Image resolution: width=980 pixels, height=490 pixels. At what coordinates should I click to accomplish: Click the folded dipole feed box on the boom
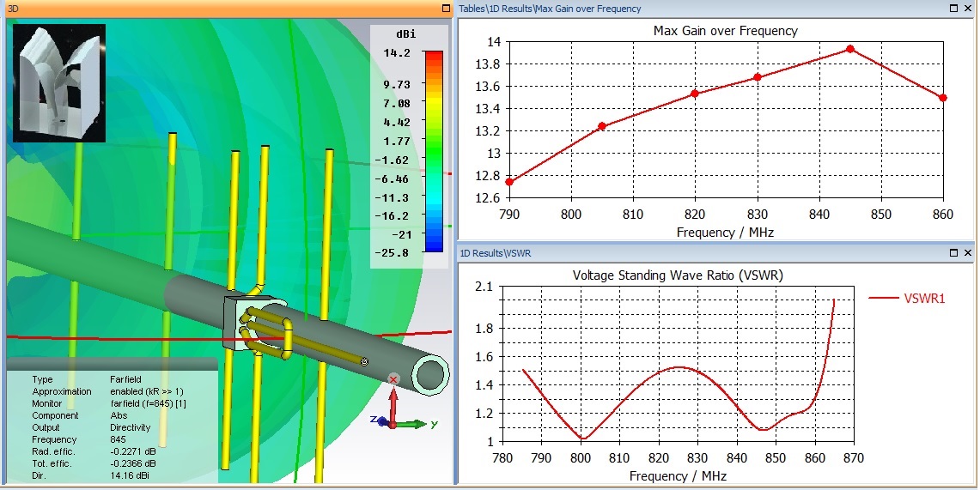pos(253,324)
